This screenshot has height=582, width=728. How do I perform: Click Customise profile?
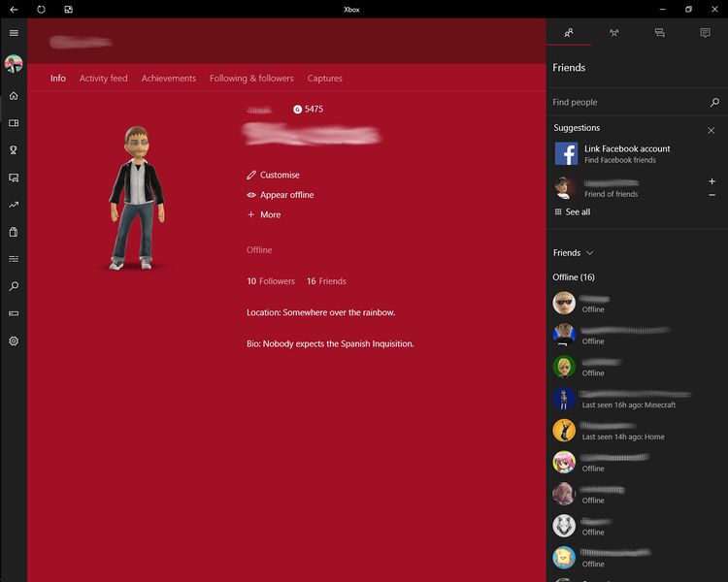273,175
